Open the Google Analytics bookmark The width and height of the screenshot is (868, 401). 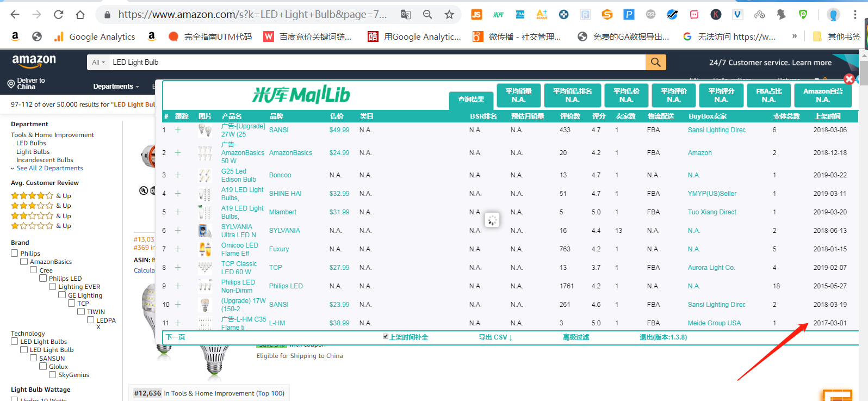[95, 36]
